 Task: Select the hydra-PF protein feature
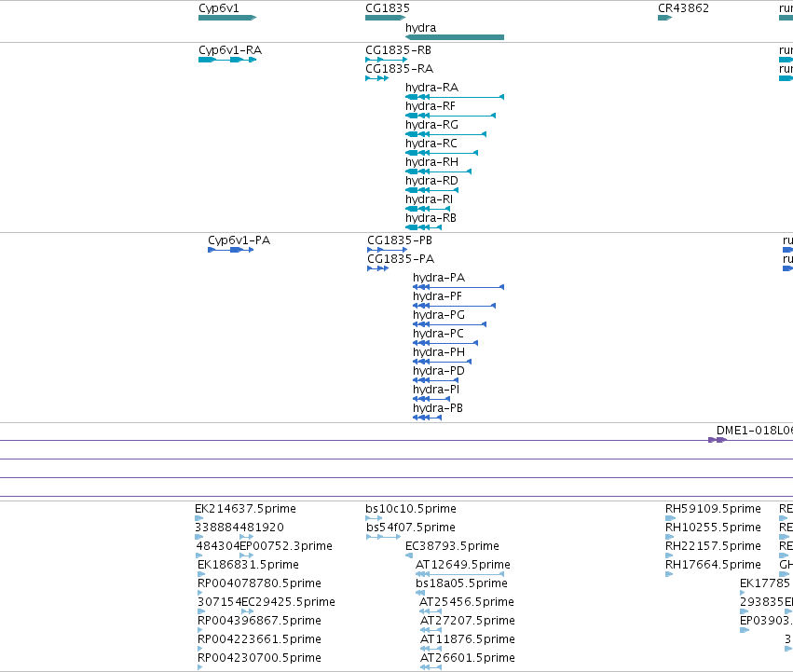454,306
